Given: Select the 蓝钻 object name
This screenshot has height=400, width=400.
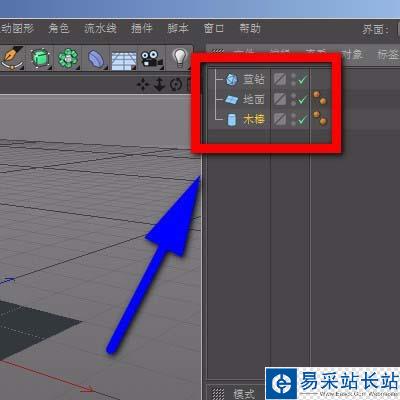Looking at the screenshot, I should (254, 80).
